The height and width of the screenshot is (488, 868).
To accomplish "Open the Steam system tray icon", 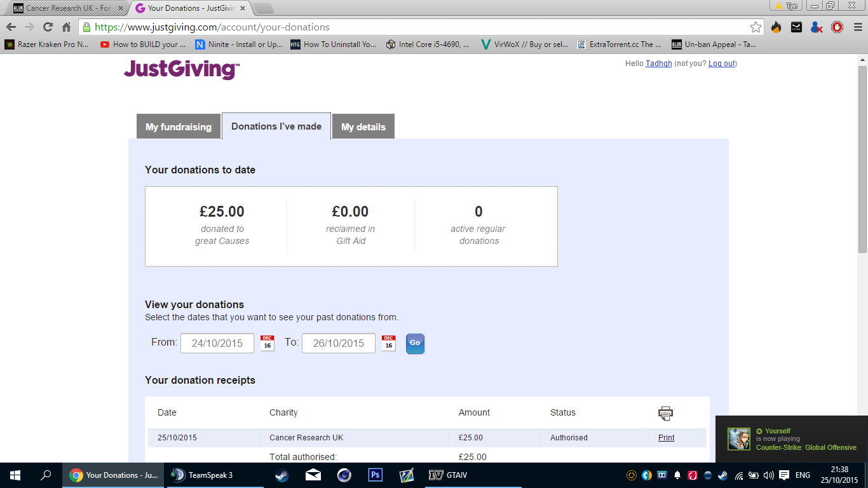I will pos(723,475).
